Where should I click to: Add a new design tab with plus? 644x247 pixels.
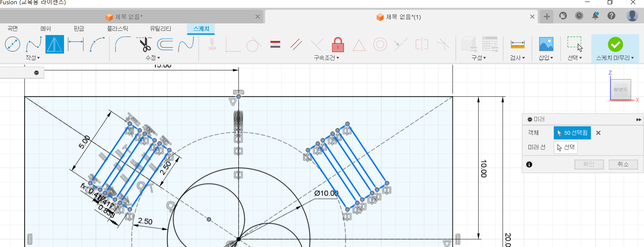(547, 16)
